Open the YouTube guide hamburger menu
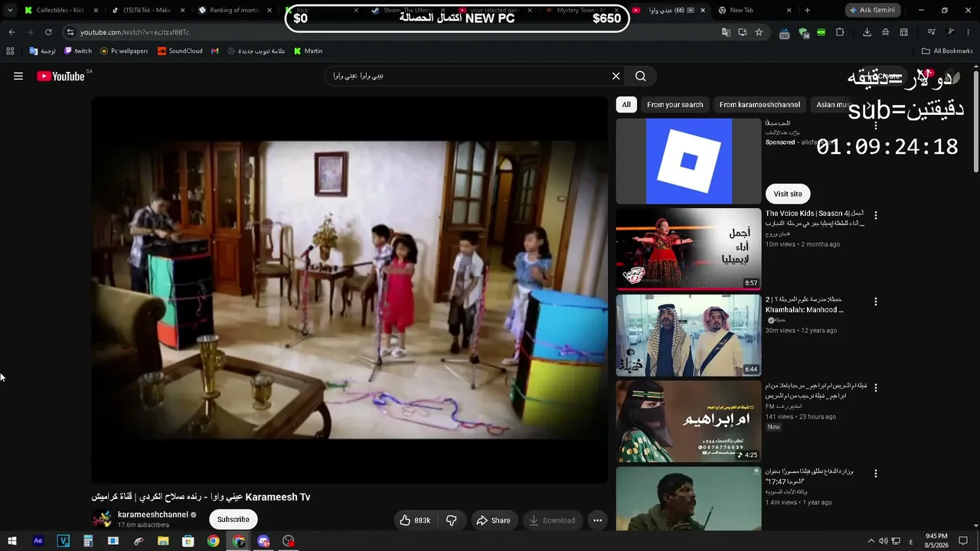 pyautogui.click(x=18, y=76)
